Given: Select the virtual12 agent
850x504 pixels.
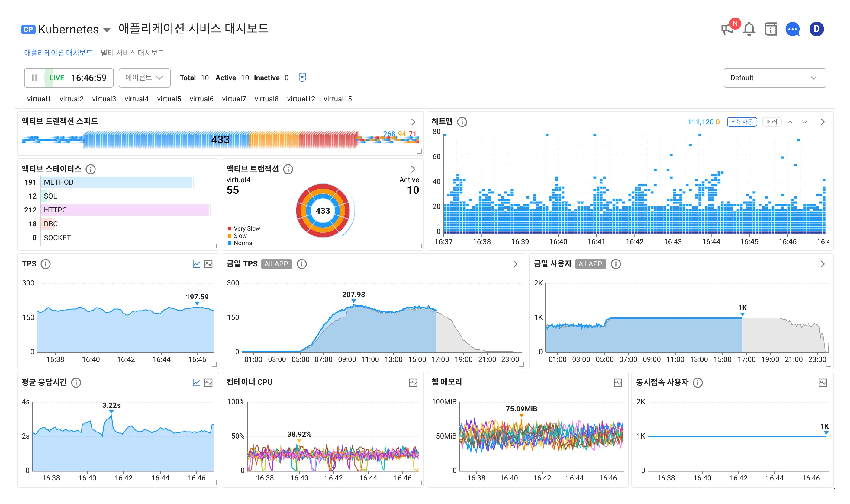Looking at the screenshot, I should point(301,99).
